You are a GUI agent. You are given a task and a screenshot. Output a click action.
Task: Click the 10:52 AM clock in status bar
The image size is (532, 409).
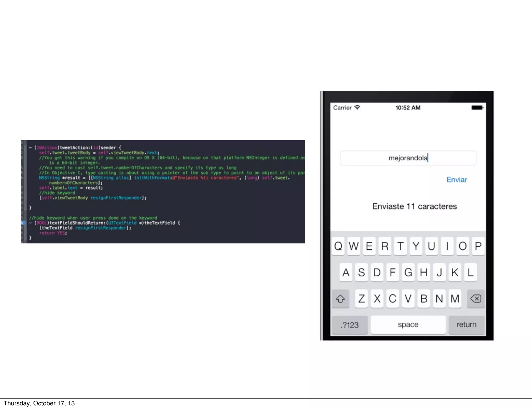408,108
